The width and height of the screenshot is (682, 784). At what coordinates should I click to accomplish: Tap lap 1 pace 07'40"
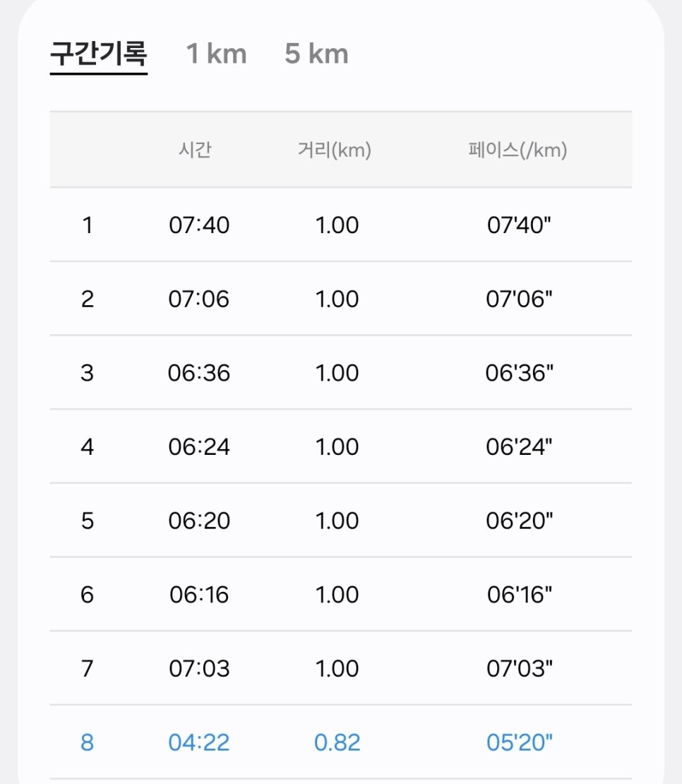[x=519, y=225]
